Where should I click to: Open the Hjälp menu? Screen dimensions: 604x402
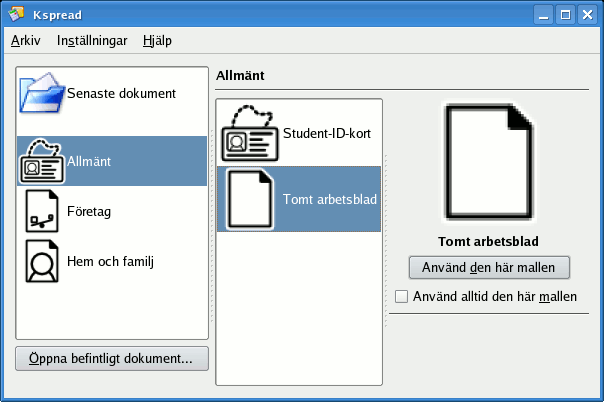[x=158, y=41]
